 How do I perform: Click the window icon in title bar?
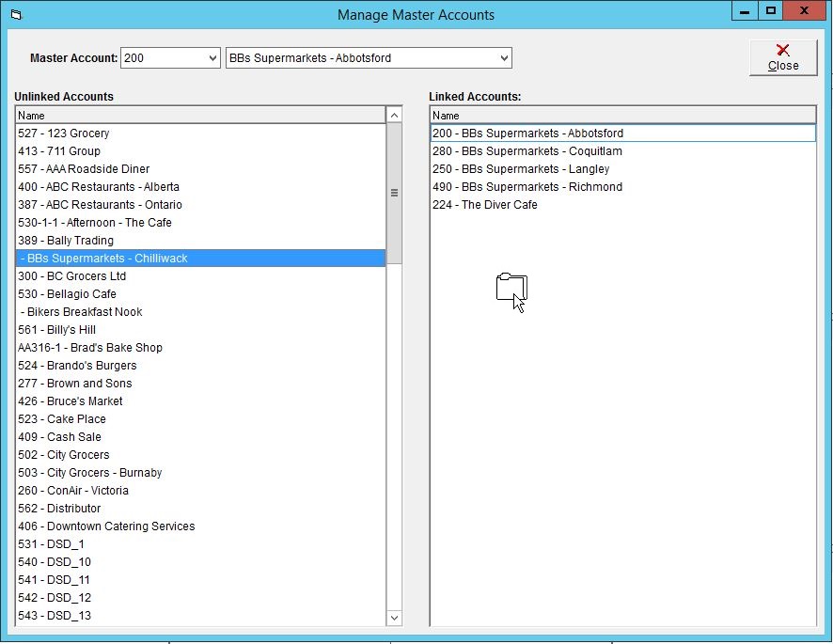coord(16,14)
